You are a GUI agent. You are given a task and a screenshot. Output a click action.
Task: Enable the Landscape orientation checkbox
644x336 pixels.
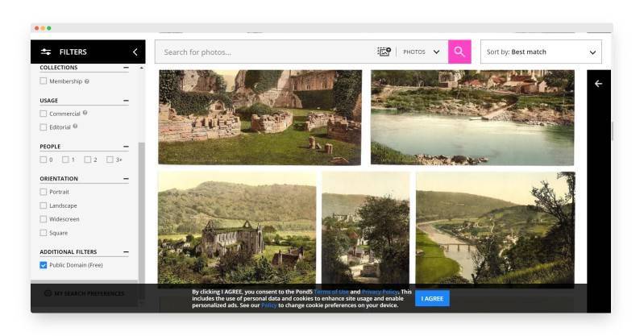point(44,205)
